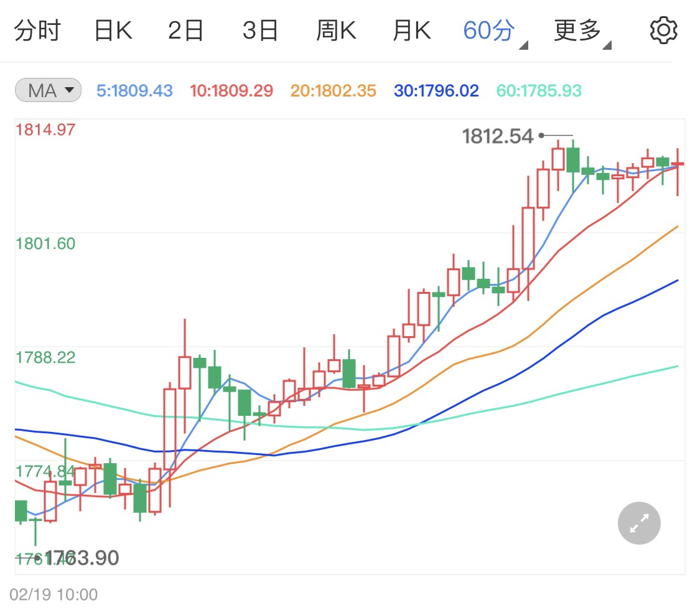Screen dimensions: 700x610
Task: Click the 02/19 10:00 date label
Action: (x=54, y=594)
